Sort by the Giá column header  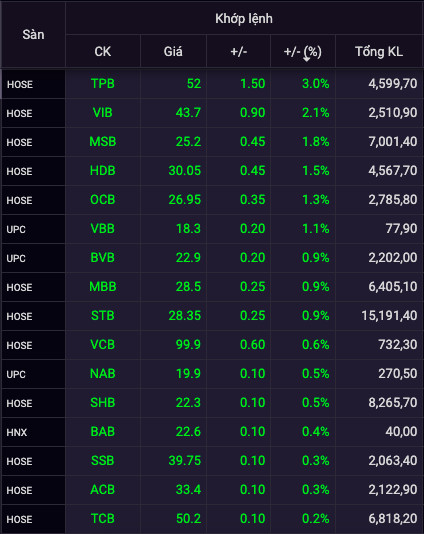coord(173,51)
